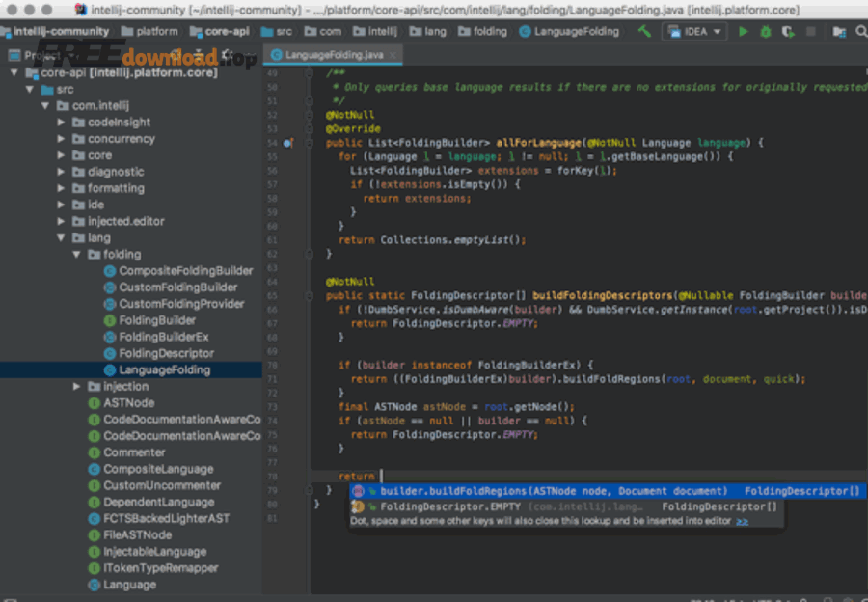Screen dimensions: 868x602
Task: Click the Run with Coverage icon
Action: (x=786, y=31)
